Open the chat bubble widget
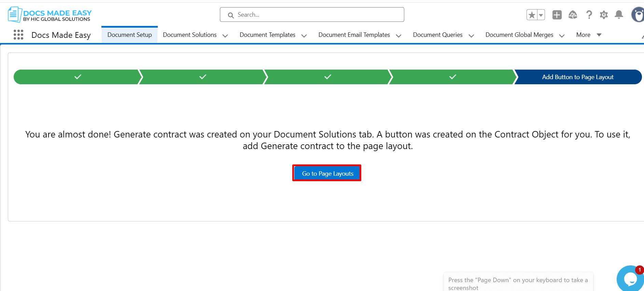This screenshot has width=644, height=291. (630, 279)
